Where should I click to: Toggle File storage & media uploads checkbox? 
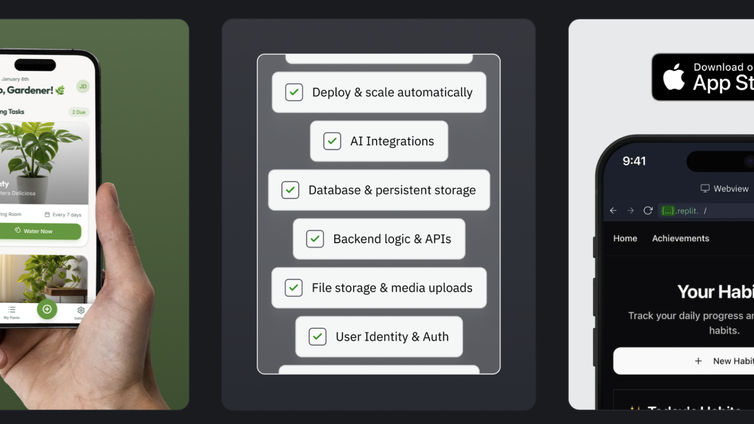[294, 288]
